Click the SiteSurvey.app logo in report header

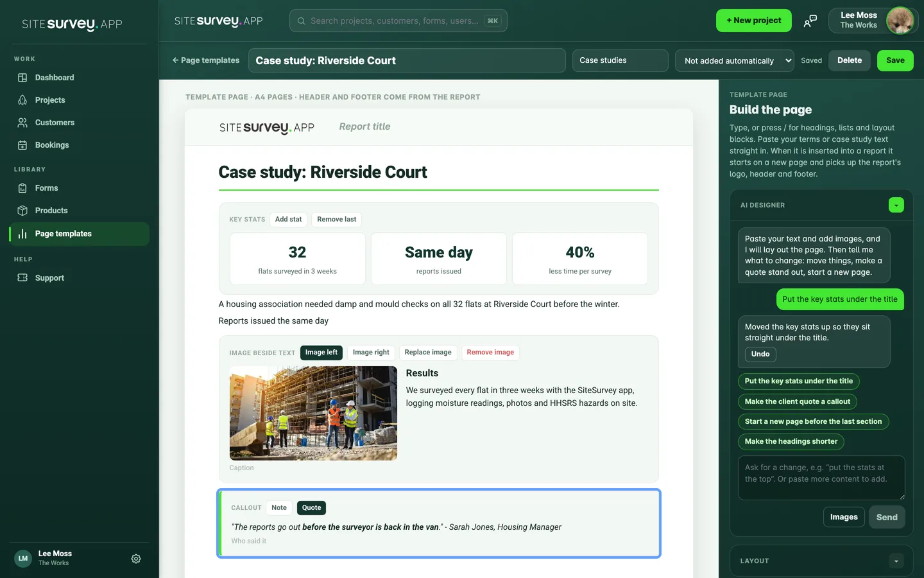point(267,127)
